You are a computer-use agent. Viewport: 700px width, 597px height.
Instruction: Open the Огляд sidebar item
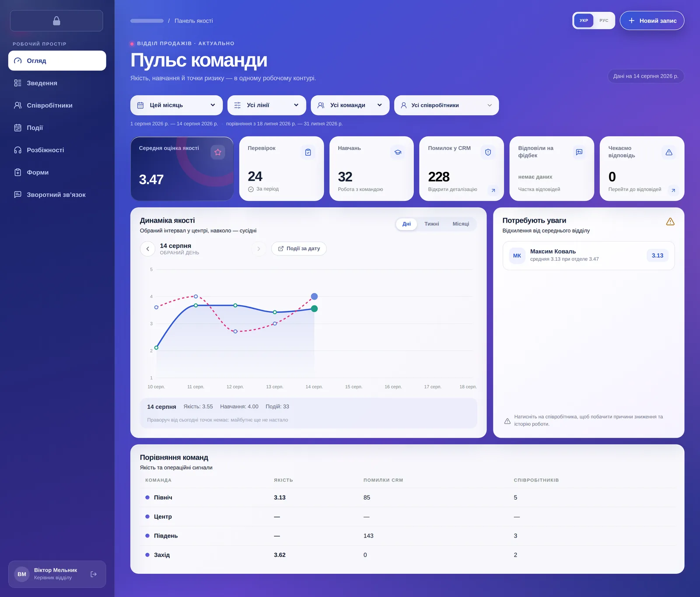[x=57, y=61]
